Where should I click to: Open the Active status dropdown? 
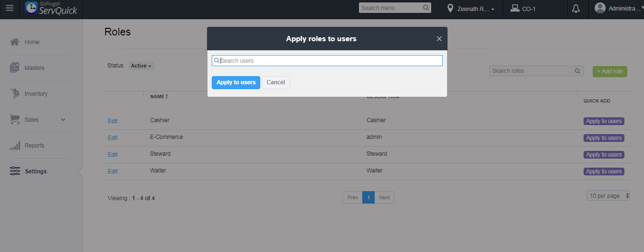[141, 66]
